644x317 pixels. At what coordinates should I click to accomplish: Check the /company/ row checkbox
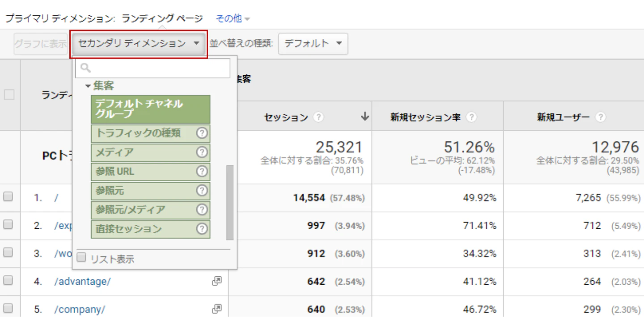pos(8,308)
